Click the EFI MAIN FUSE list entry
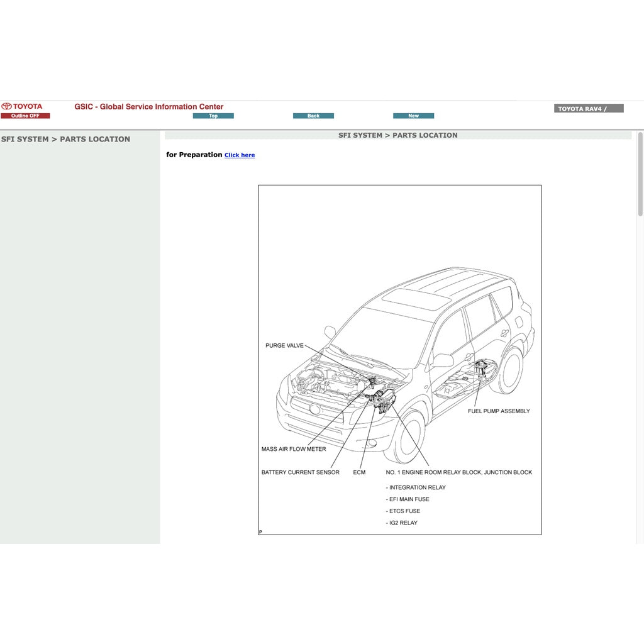Image resolution: width=644 pixels, height=644 pixels. tap(408, 499)
